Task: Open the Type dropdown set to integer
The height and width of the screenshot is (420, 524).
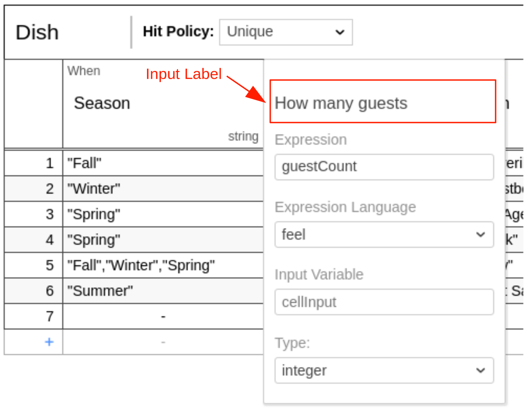Action: click(384, 370)
